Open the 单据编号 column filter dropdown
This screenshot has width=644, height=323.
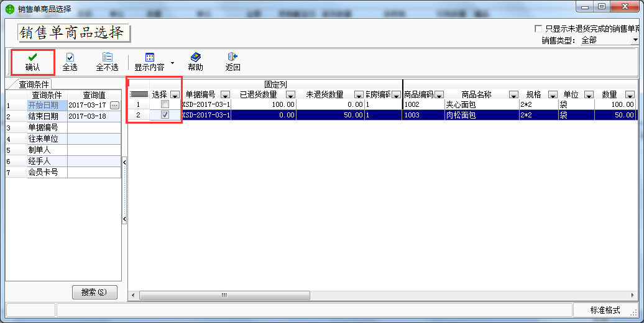pos(225,95)
